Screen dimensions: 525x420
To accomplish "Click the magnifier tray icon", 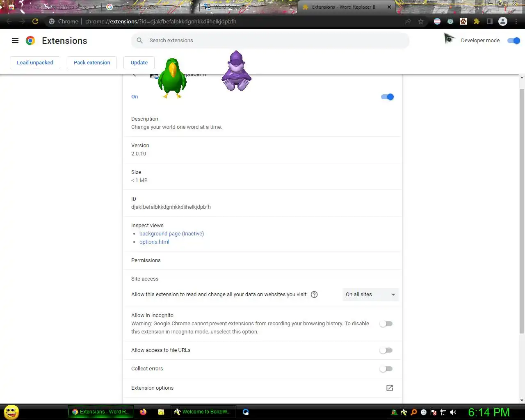I will click(414, 412).
